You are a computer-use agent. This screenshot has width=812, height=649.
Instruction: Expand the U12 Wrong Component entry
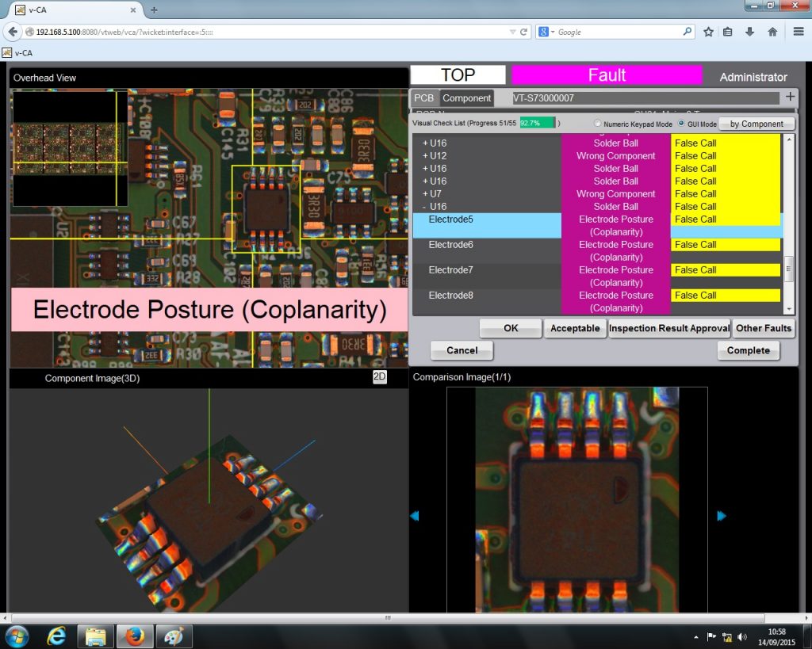[x=425, y=156]
